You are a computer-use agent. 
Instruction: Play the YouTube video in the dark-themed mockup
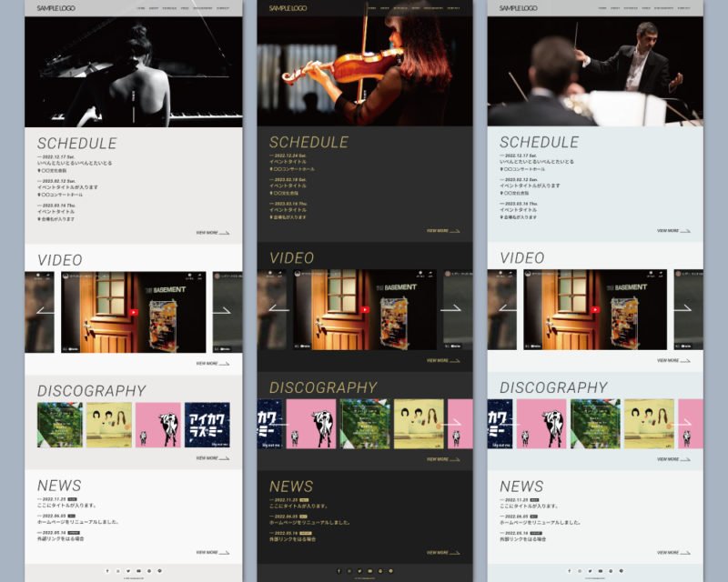[x=365, y=309]
